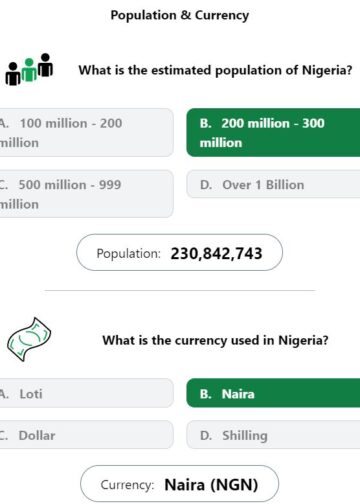This screenshot has height=504, width=360.
Task: Click the Naira (NGN) value text
Action: [x=211, y=485]
